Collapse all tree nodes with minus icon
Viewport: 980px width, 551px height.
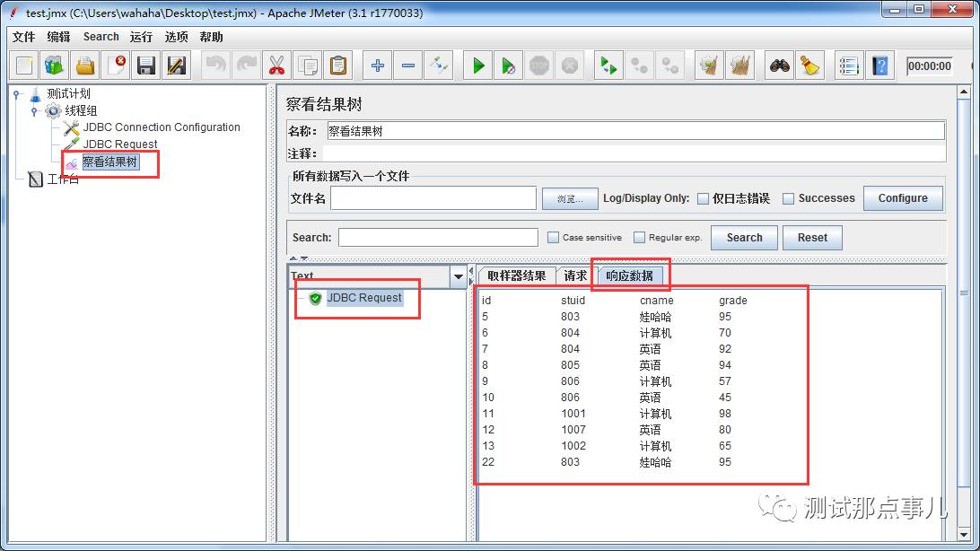[x=408, y=66]
